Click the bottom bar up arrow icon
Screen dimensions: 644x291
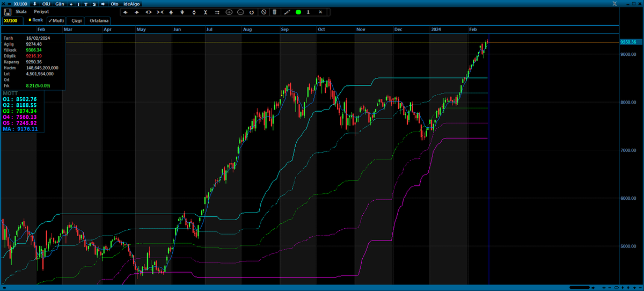point(623,288)
